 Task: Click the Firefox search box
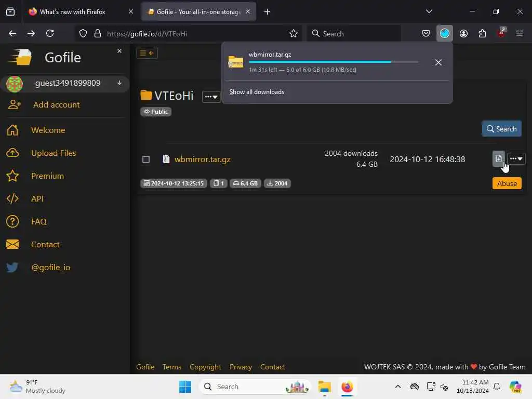tap(353, 34)
